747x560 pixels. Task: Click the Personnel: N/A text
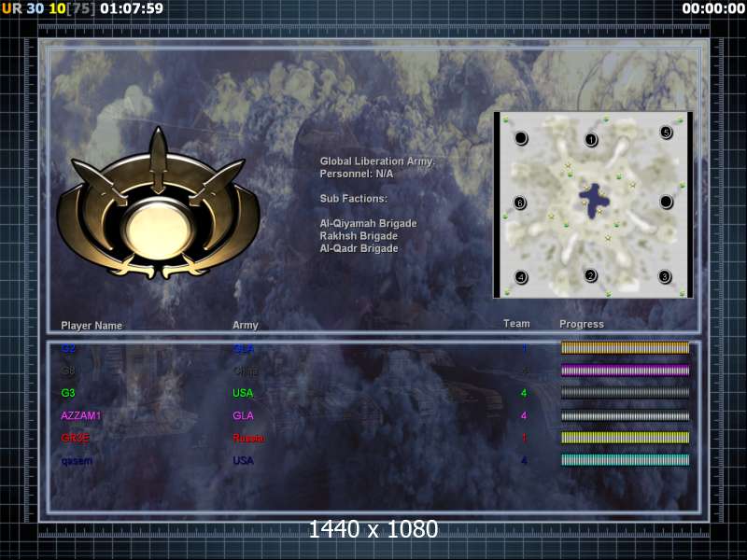pyautogui.click(x=357, y=174)
